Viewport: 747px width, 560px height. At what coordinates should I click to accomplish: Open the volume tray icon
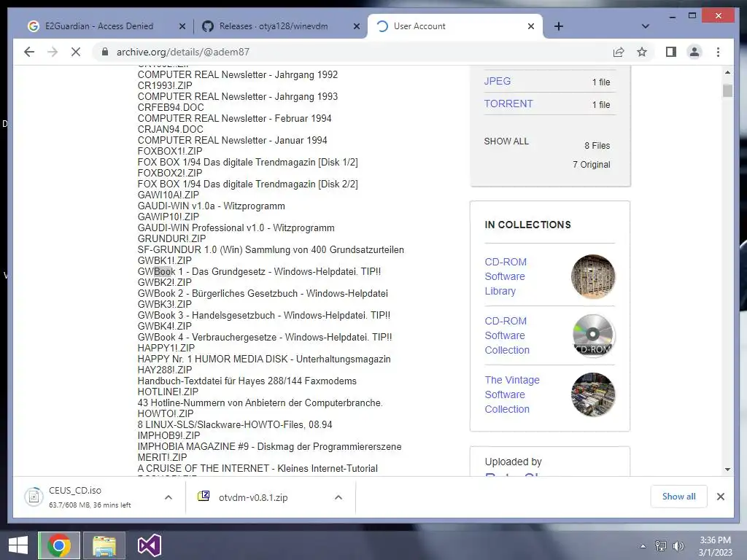pyautogui.click(x=678, y=546)
